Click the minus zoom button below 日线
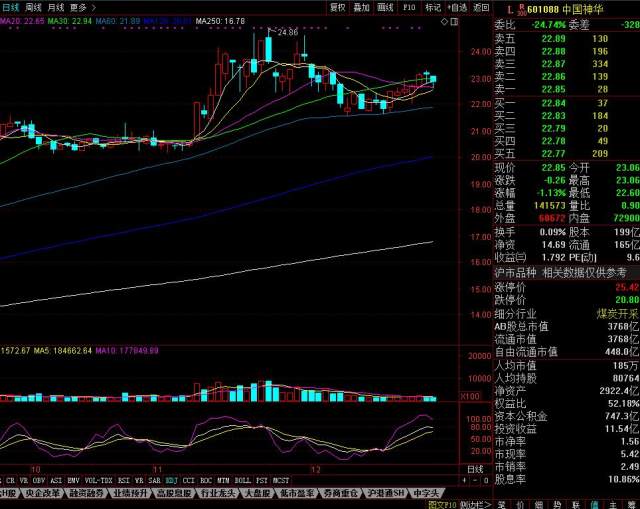The width and height of the screenshot is (640, 509). 476,480
